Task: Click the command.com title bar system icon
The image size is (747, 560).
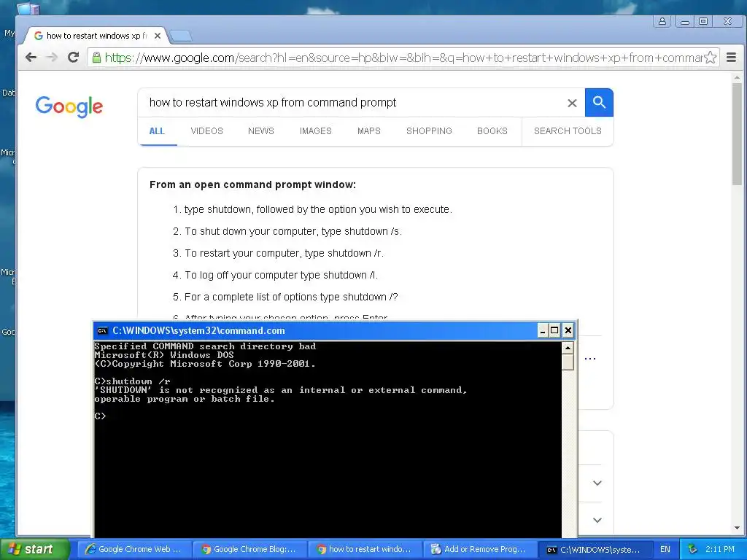Action: (x=102, y=330)
